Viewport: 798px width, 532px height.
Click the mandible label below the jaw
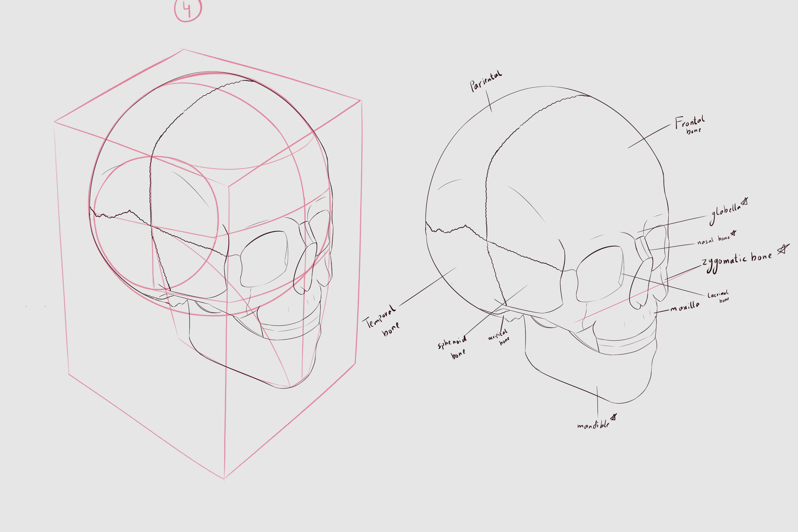coord(593,425)
